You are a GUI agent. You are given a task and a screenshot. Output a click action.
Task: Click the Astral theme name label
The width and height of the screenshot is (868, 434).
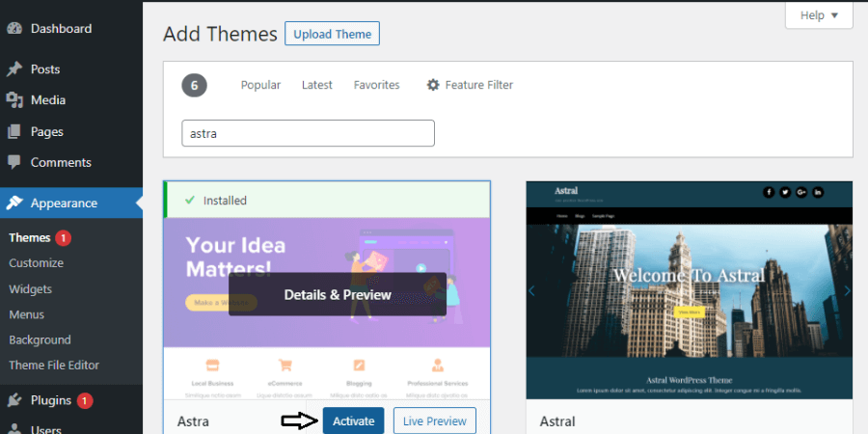pos(557,421)
